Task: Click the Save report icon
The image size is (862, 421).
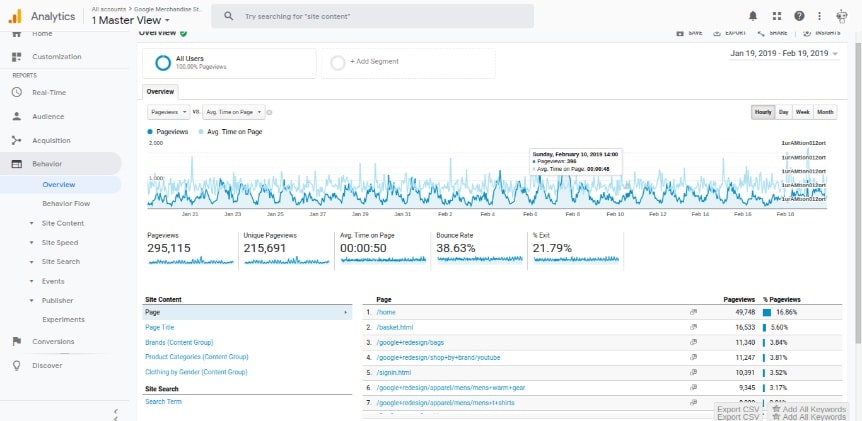Action: pos(680,33)
